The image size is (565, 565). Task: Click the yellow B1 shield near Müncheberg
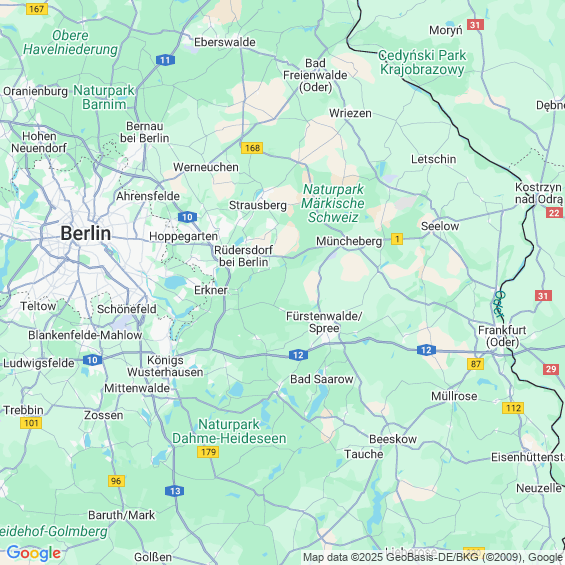coord(397,239)
